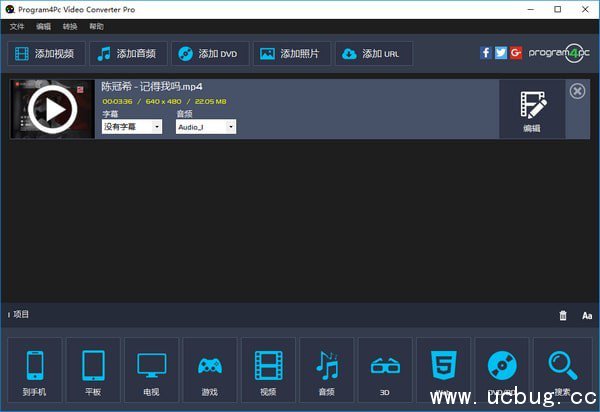The height and width of the screenshot is (412, 600).
Task: Click the program4pc logo
Action: pos(559,53)
